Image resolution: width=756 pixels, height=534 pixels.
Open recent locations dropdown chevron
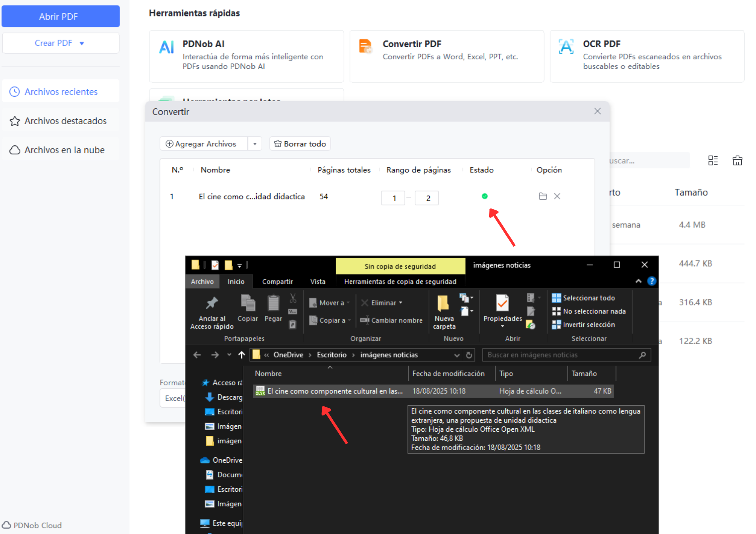point(229,355)
